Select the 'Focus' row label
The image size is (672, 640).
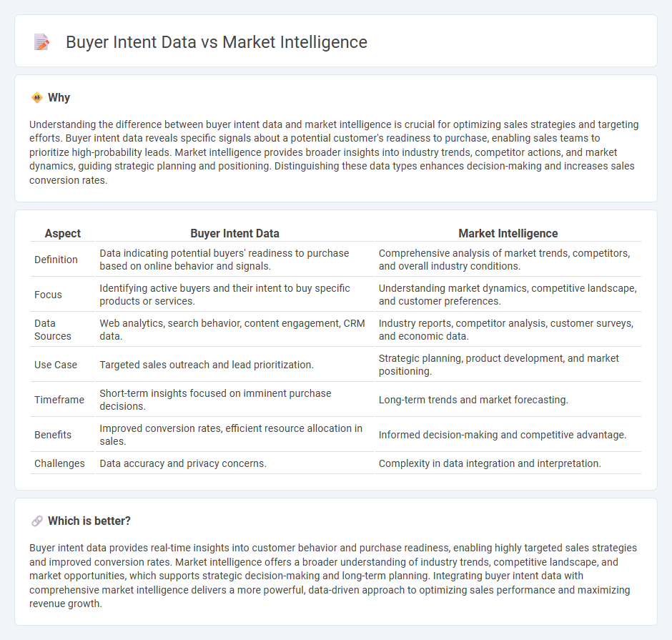48,295
